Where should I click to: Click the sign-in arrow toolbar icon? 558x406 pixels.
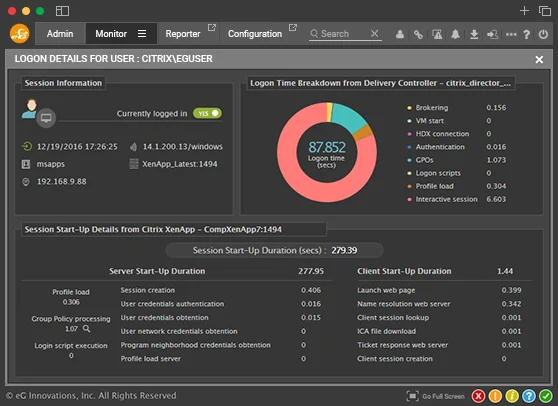(493, 34)
